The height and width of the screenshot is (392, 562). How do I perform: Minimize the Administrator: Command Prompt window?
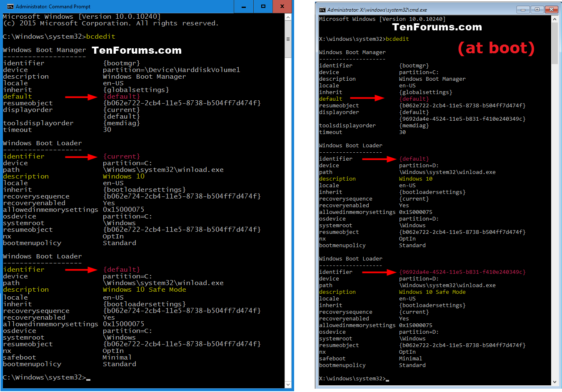click(x=244, y=6)
